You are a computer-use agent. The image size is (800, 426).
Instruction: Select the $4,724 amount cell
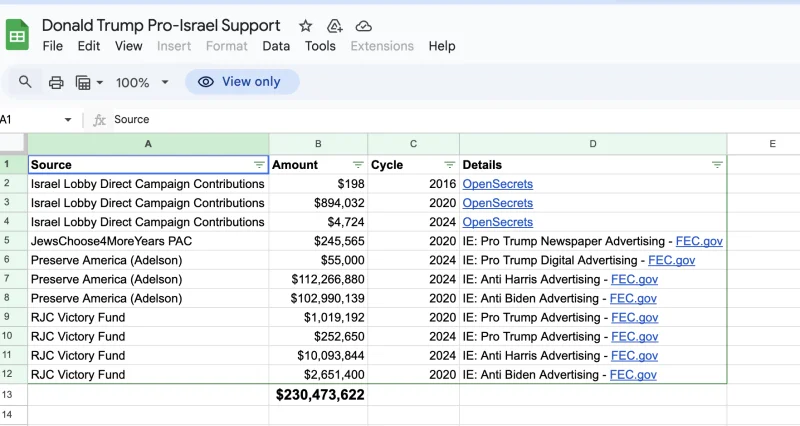[x=318, y=222]
